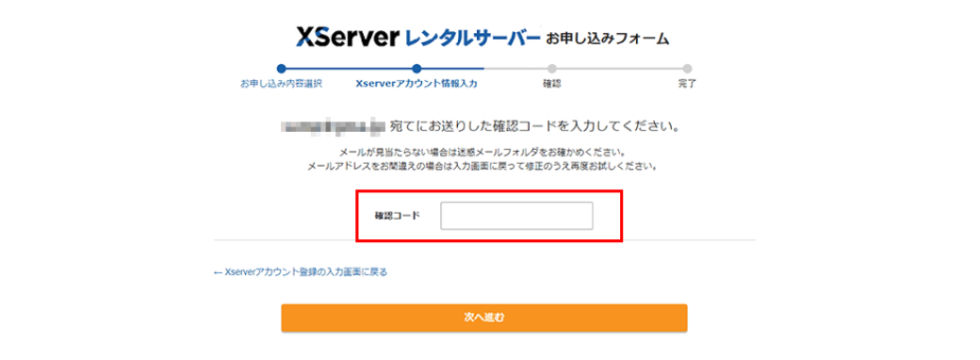
Task: Select the Xserverアカウント情報入力 step label
Action: [x=416, y=83]
